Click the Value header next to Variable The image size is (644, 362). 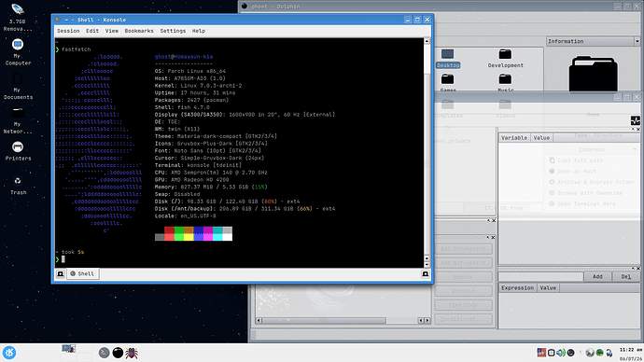541,138
